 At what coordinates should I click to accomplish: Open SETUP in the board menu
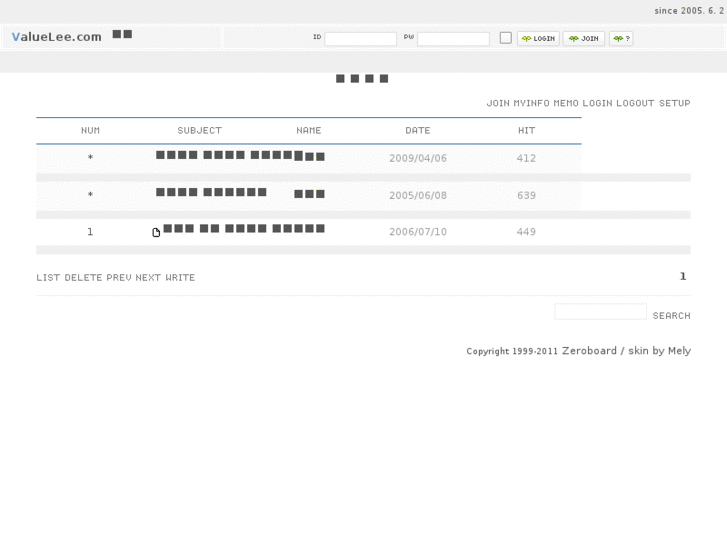point(675,103)
